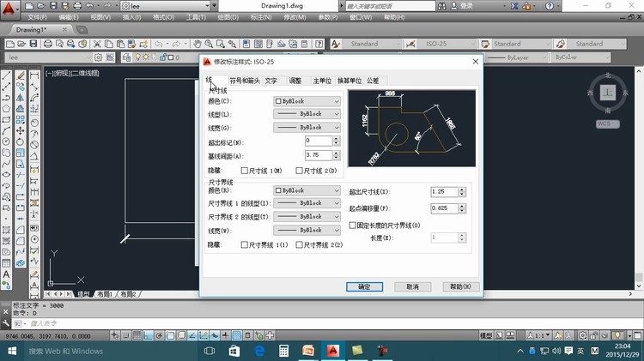Viewport: 644px width, 361px height.
Task: Select the Polygon draw tool
Action: pyautogui.click(x=6, y=109)
